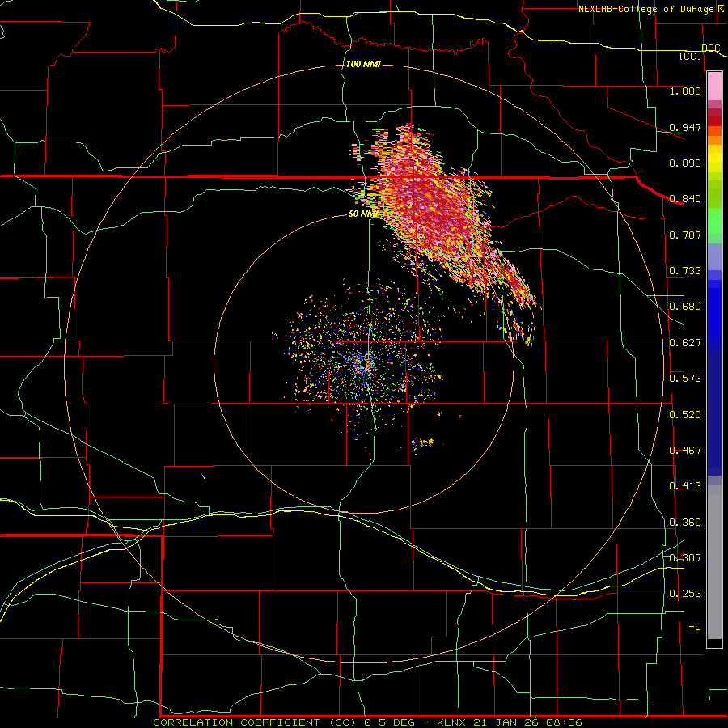The image size is (728, 728).
Task: Click the TH threshold label
Action: coord(695,630)
